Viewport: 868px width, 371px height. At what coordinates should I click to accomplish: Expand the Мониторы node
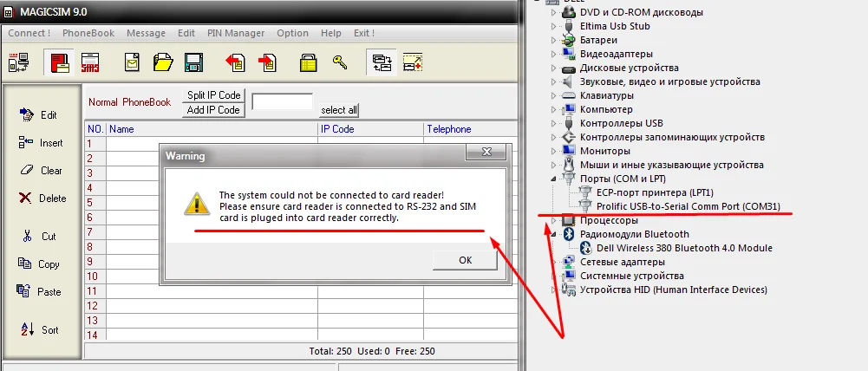coord(553,151)
